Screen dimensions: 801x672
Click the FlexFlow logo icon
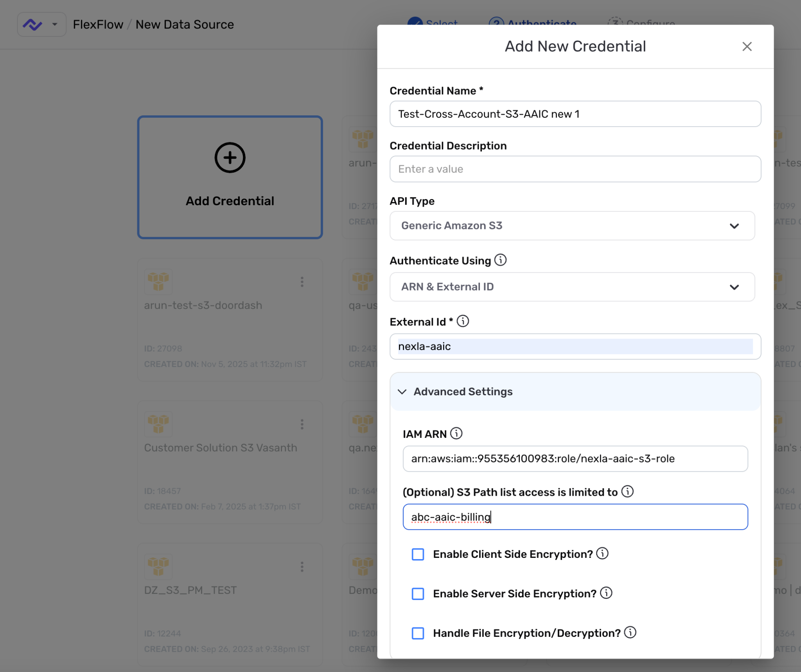[x=34, y=24]
